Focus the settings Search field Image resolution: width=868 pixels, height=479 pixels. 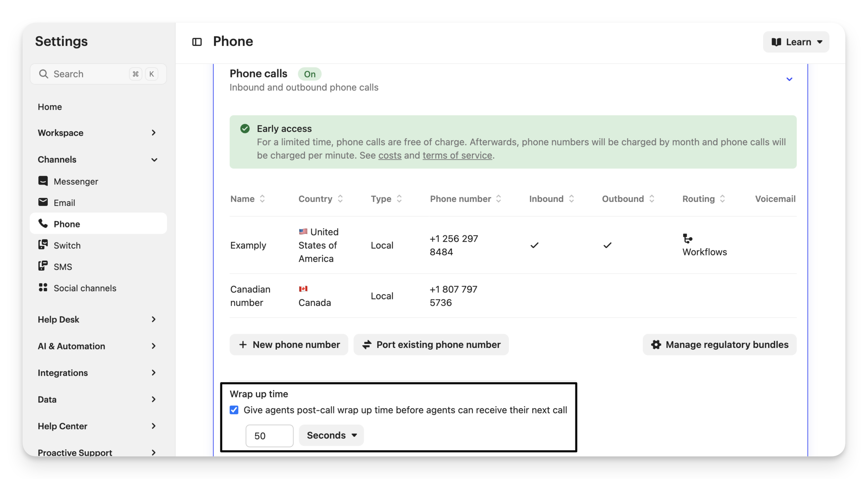coord(98,74)
